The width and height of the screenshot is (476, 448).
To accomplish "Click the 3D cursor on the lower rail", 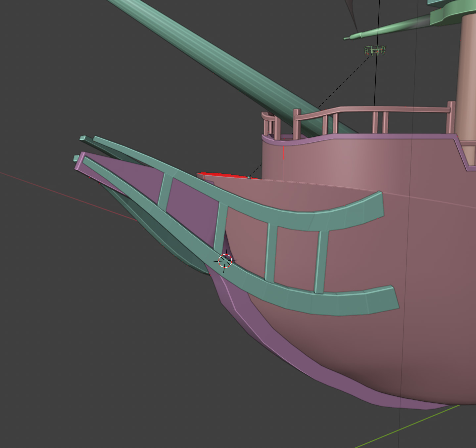I will [225, 261].
